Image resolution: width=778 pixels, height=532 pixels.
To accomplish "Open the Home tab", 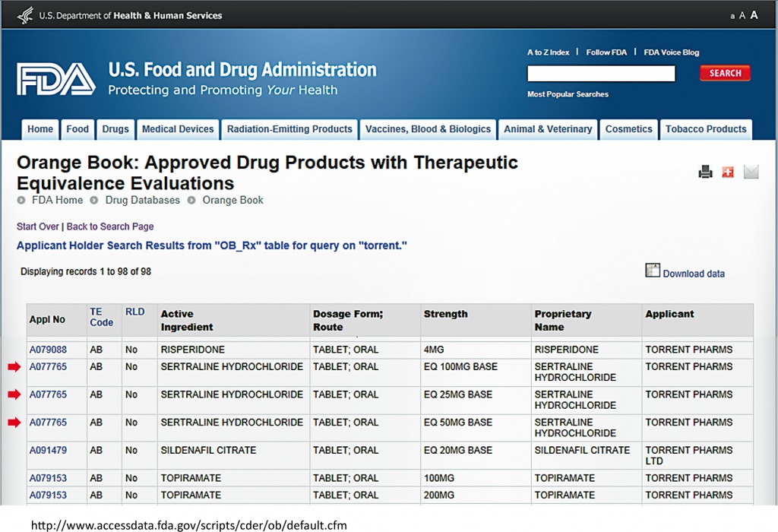I will [40, 129].
